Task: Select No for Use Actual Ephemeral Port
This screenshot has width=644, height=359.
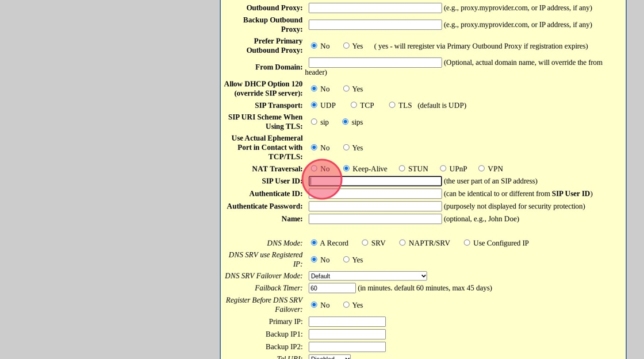Action: coord(314,147)
